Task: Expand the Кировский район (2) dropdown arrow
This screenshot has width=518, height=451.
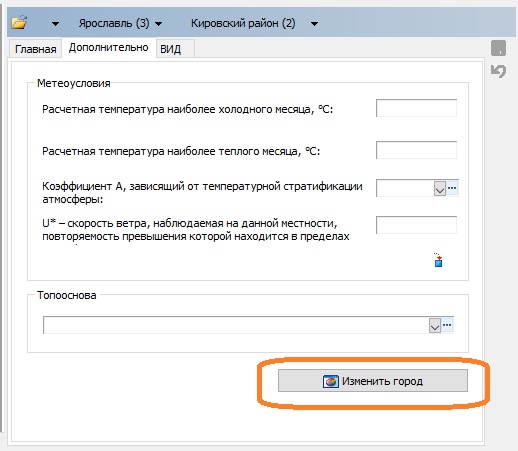Action: (x=314, y=24)
